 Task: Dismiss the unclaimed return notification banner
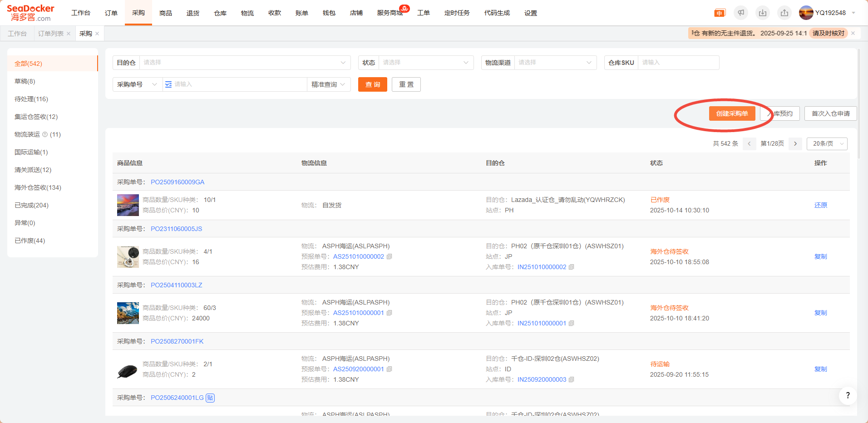tap(853, 33)
